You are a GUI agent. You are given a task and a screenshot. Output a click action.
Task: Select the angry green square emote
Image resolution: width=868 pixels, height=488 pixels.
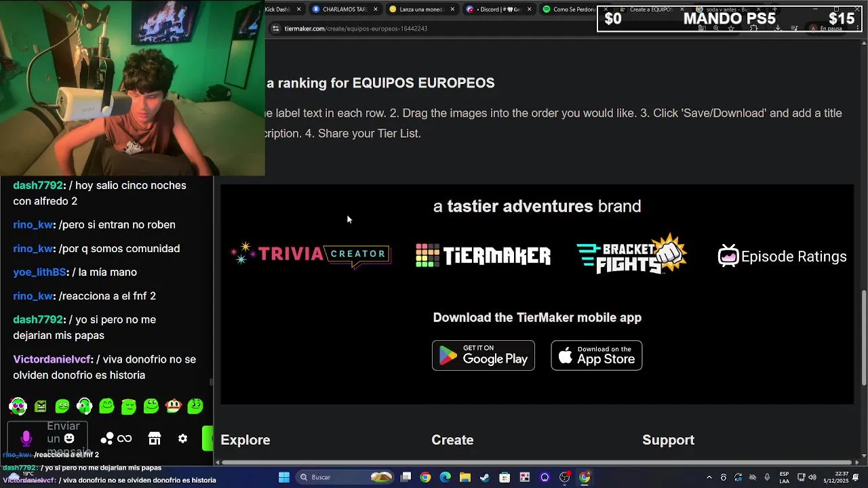point(41,406)
